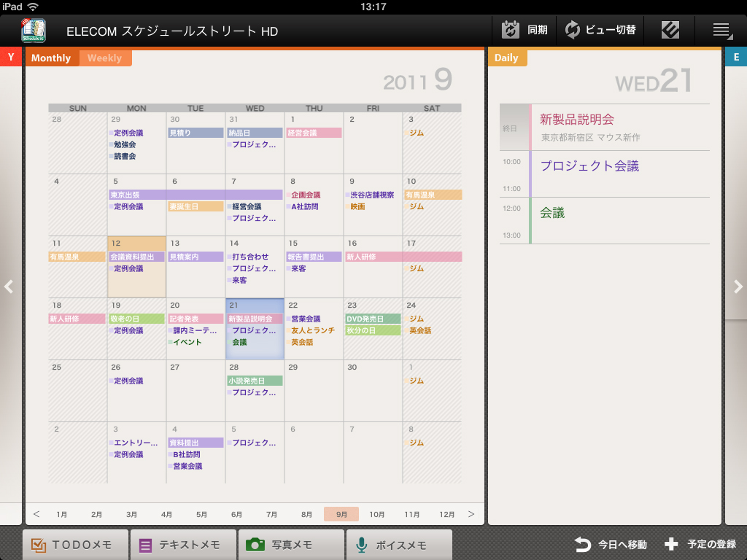The width and height of the screenshot is (747, 560).
Task: Tap the ELECOM Schedule Street app icon
Action: pos(34,31)
